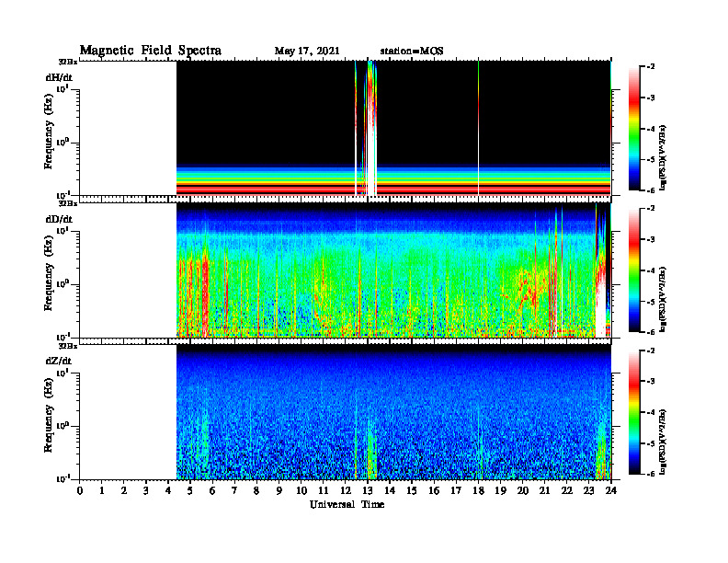Click hour tick label 11 on time axis
This screenshot has height=563, width=728.
(x=324, y=491)
